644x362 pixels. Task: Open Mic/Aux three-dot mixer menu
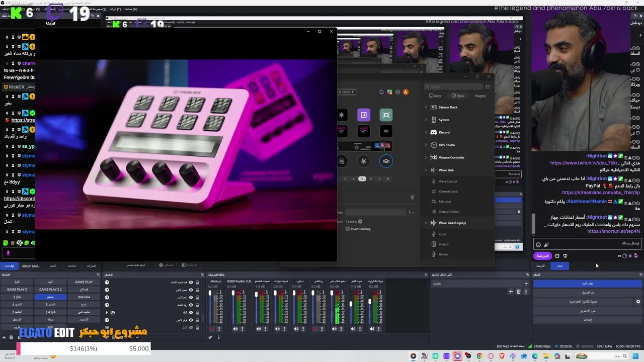(218, 329)
